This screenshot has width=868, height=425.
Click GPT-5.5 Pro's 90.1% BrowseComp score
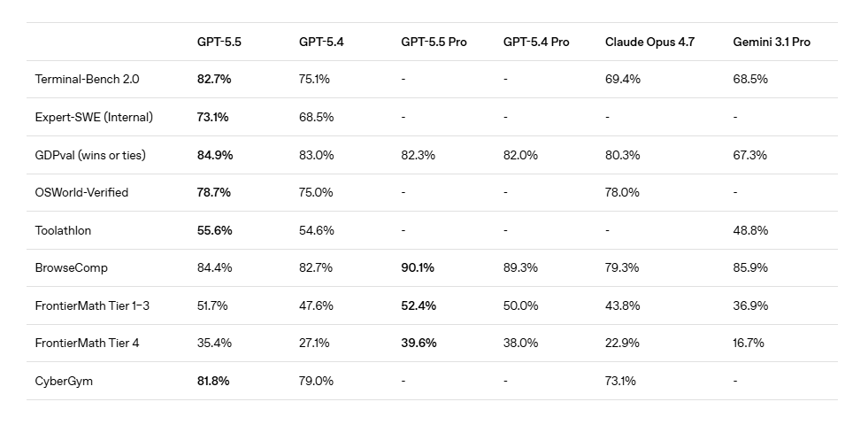point(418,267)
